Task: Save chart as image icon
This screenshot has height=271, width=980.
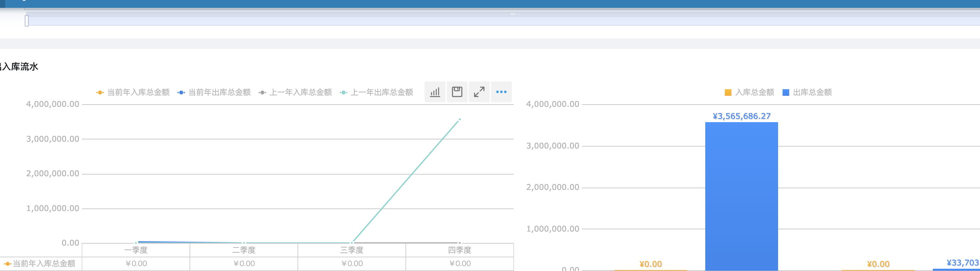Action: pyautogui.click(x=457, y=92)
